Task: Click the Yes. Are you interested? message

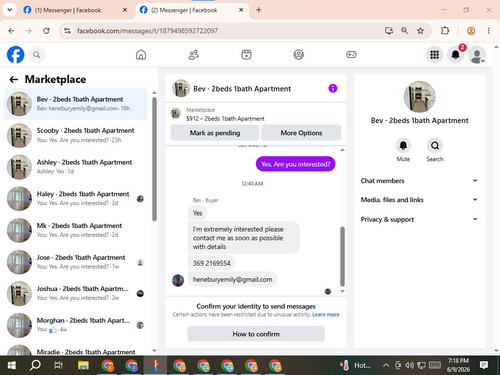Action: pos(295,164)
